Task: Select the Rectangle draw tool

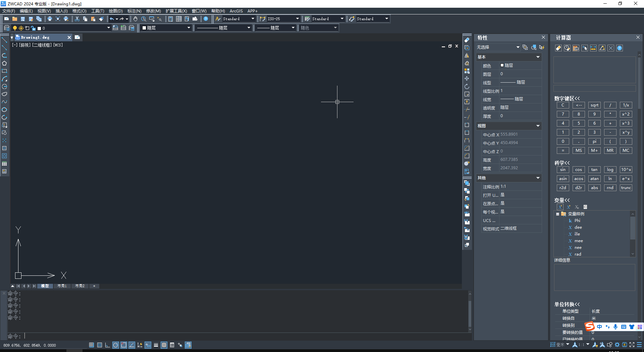Action: click(4, 71)
